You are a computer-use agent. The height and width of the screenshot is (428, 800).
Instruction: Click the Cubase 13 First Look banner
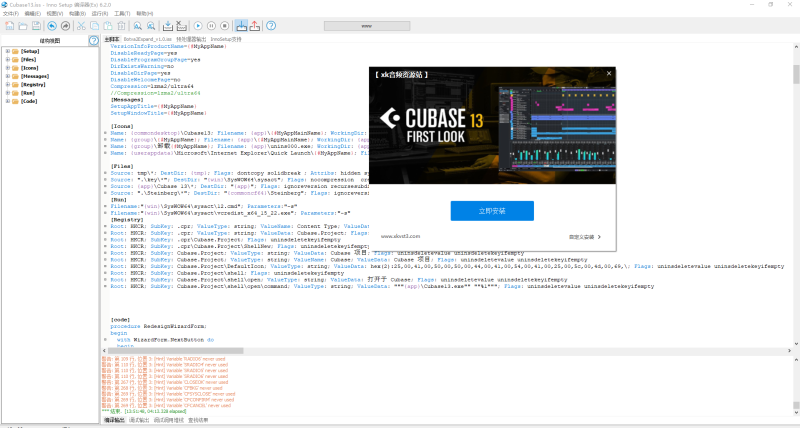click(x=492, y=125)
